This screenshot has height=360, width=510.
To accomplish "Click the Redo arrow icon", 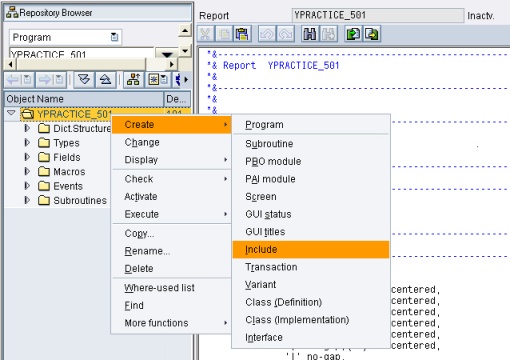I will pos(286,34).
